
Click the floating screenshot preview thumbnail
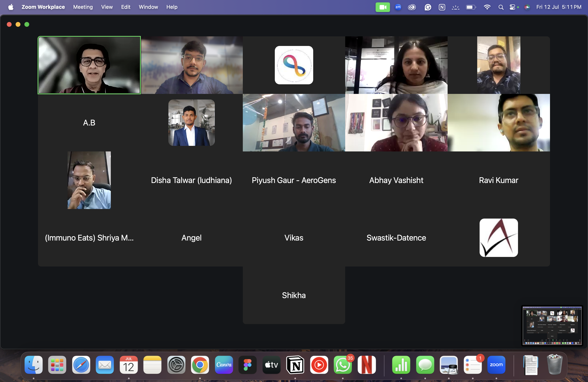552,326
